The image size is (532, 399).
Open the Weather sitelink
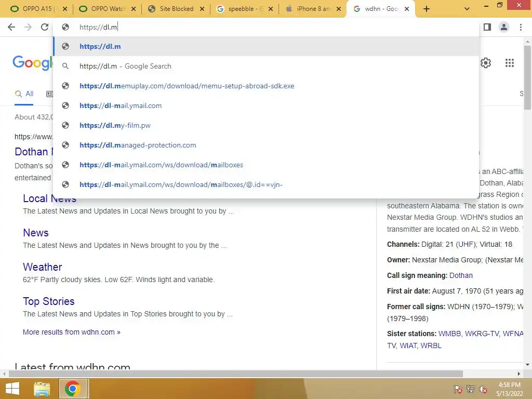click(x=43, y=267)
